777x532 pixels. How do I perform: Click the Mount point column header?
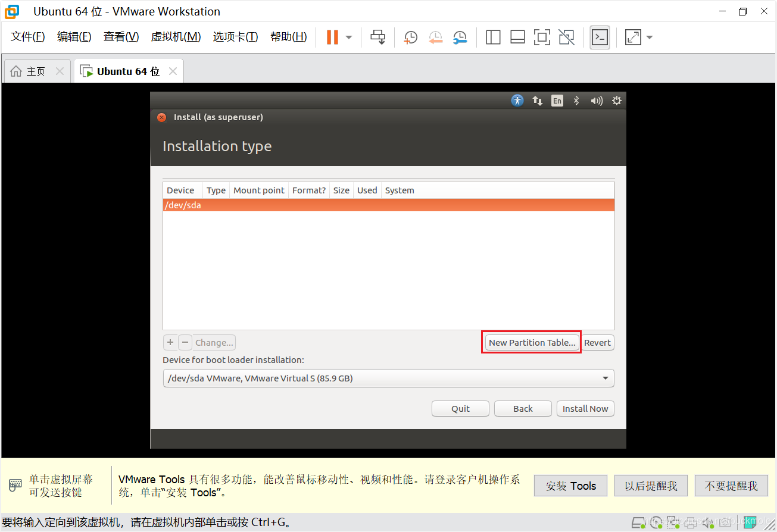pyautogui.click(x=259, y=190)
